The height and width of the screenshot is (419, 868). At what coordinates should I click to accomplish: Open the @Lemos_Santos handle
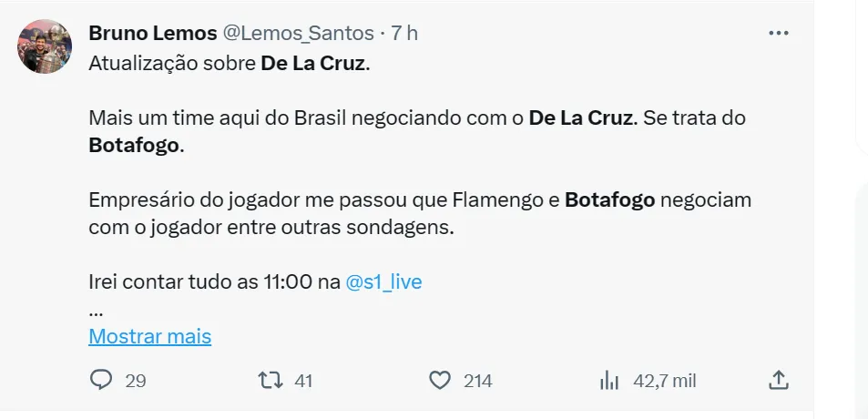click(x=298, y=34)
